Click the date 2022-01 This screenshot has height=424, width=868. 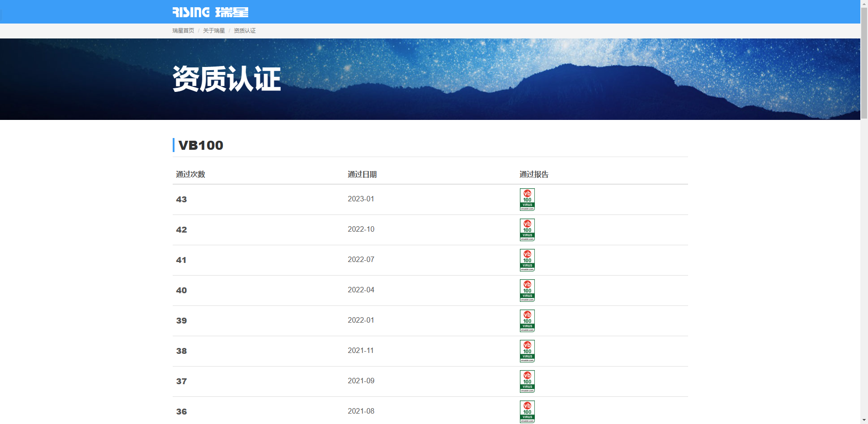361,320
